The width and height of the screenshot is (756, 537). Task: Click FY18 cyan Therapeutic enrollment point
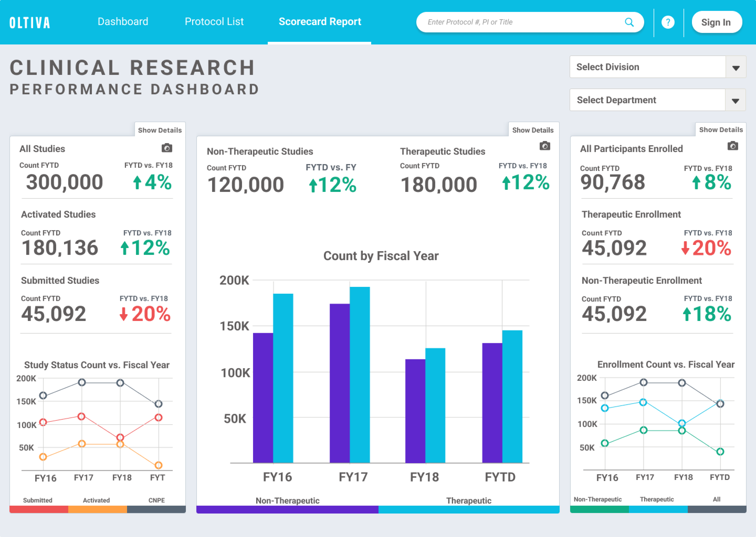pos(681,423)
